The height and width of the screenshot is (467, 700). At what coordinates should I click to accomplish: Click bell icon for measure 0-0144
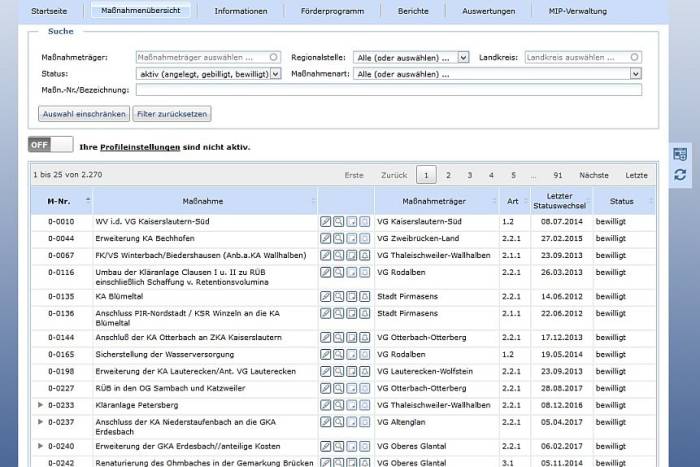point(364,338)
